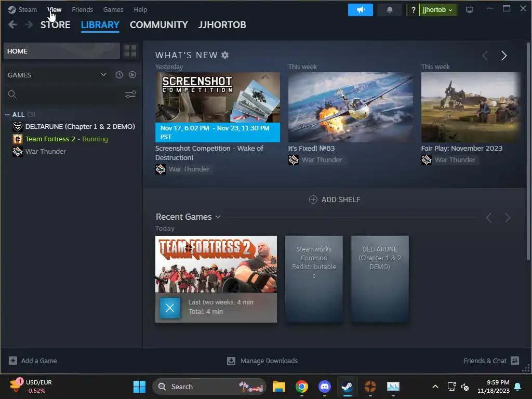Open What's New settings gear
This screenshot has width=532, height=399.
[225, 55]
